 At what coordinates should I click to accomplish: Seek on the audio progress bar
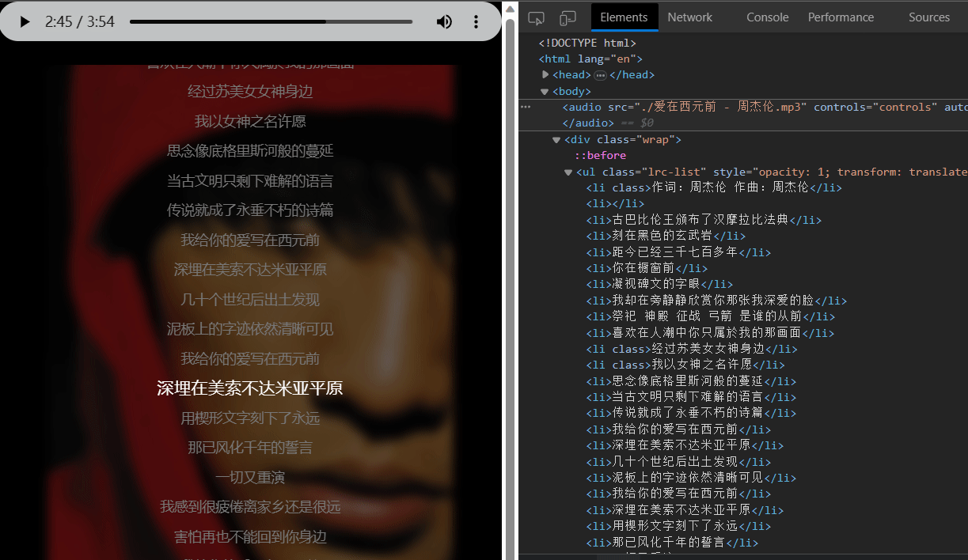click(271, 21)
